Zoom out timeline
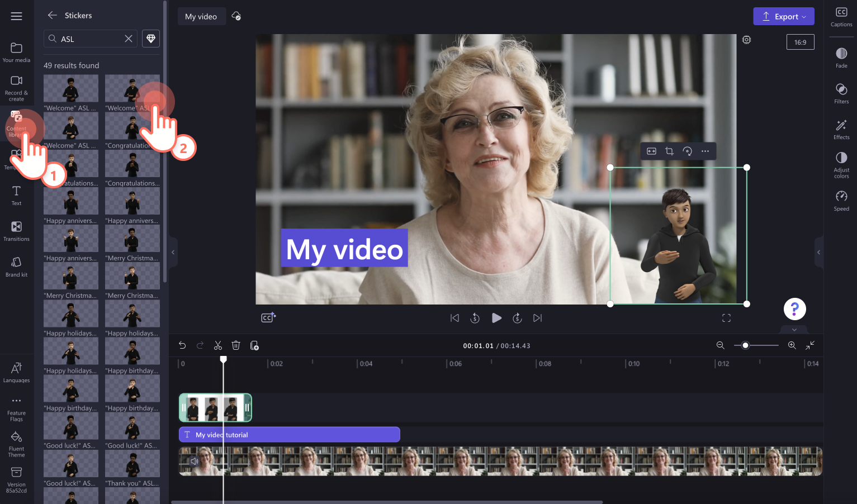This screenshot has height=504, width=857. pyautogui.click(x=721, y=345)
